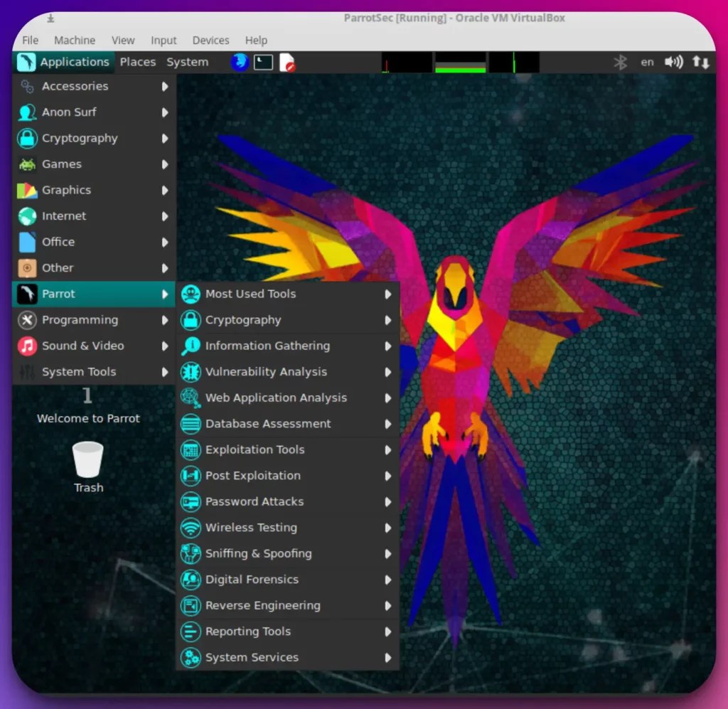This screenshot has width=728, height=709.
Task: Open the Sniffing & Spoofing category
Action: coord(258,553)
